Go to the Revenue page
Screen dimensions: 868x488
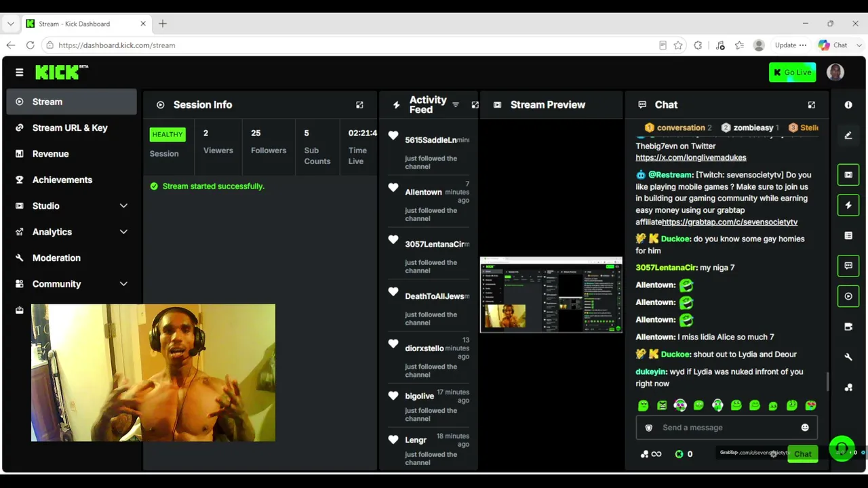[72, 154]
